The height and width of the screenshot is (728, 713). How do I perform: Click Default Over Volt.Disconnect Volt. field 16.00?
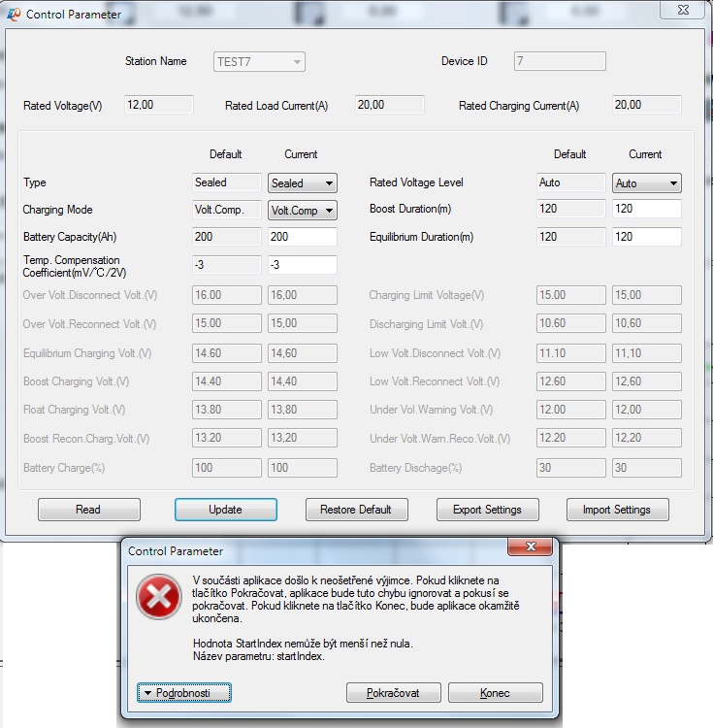(x=227, y=295)
